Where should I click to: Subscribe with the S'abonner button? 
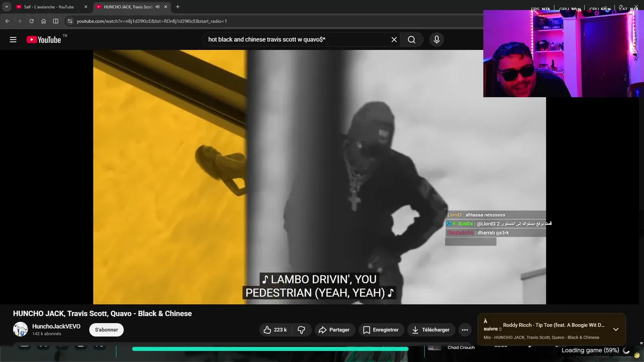106,330
